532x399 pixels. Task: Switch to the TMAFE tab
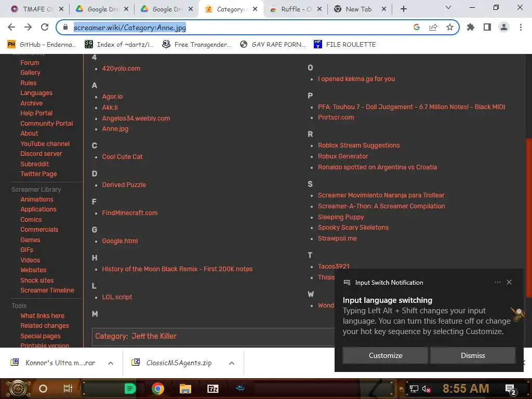pos(34,9)
